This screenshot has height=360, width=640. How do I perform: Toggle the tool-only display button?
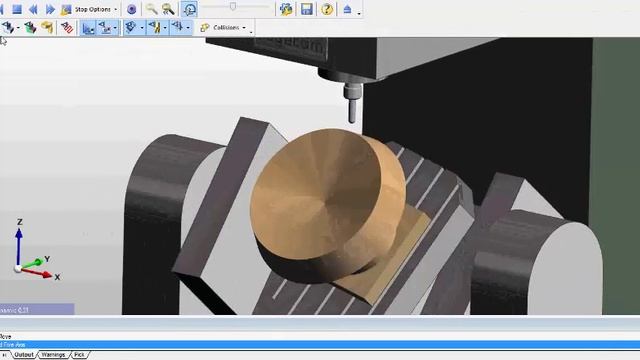178,27
